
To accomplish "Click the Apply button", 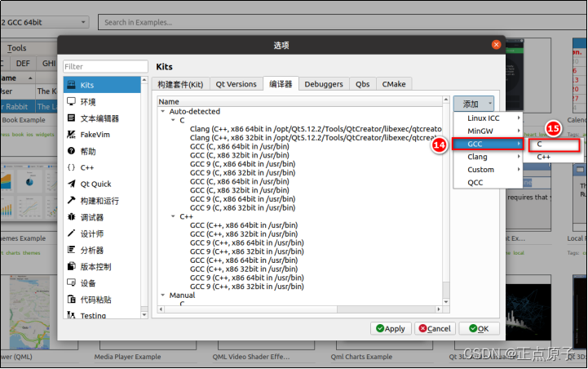I will click(391, 328).
